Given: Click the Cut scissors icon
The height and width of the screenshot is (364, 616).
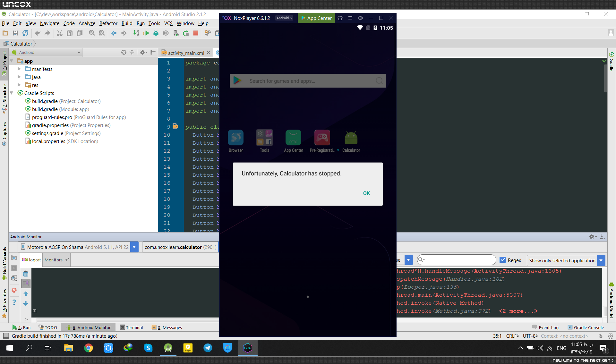Looking at the screenshot, I should point(60,33).
